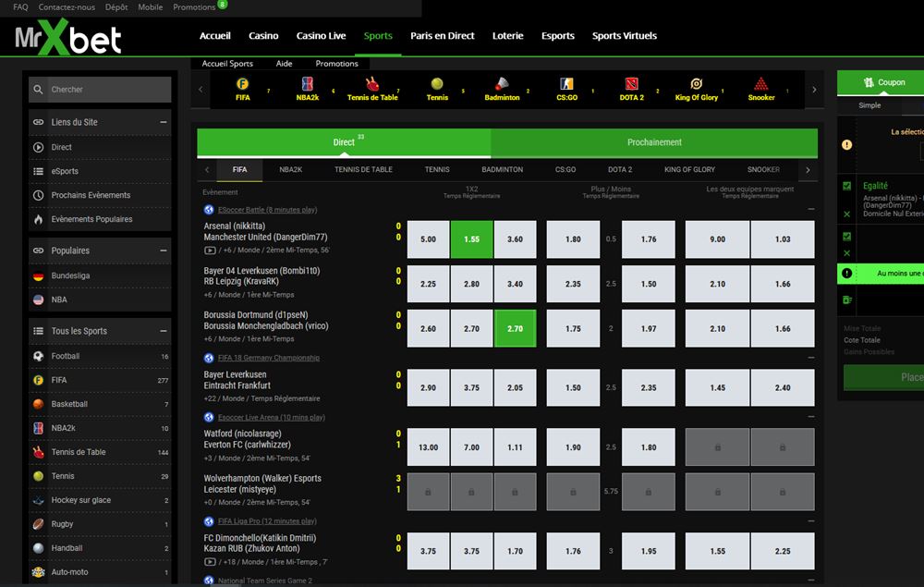924x587 pixels.
Task: Click the Handball icon in sports list
Action: pyautogui.click(x=38, y=548)
